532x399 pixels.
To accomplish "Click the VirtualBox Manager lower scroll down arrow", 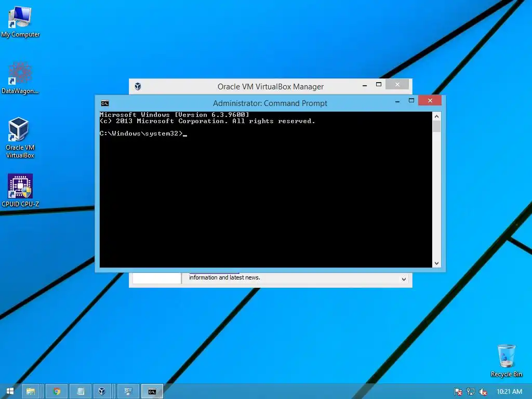I will pos(404,279).
